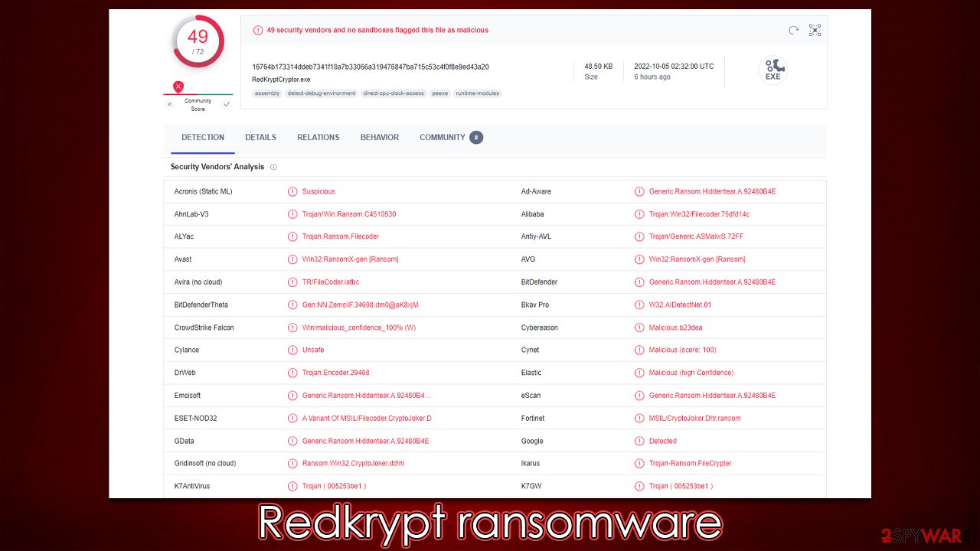Click the warning icon beside Unsafe

[x=292, y=350]
